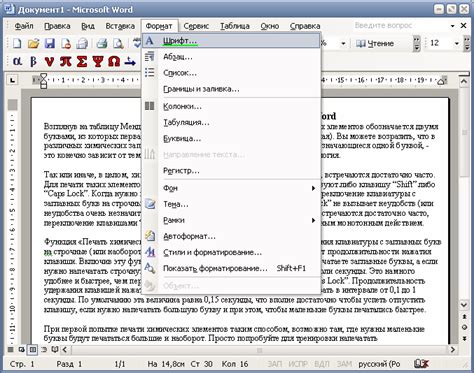Choose Список... from the Format menu
The width and height of the screenshot is (474, 373).
pos(231,73)
